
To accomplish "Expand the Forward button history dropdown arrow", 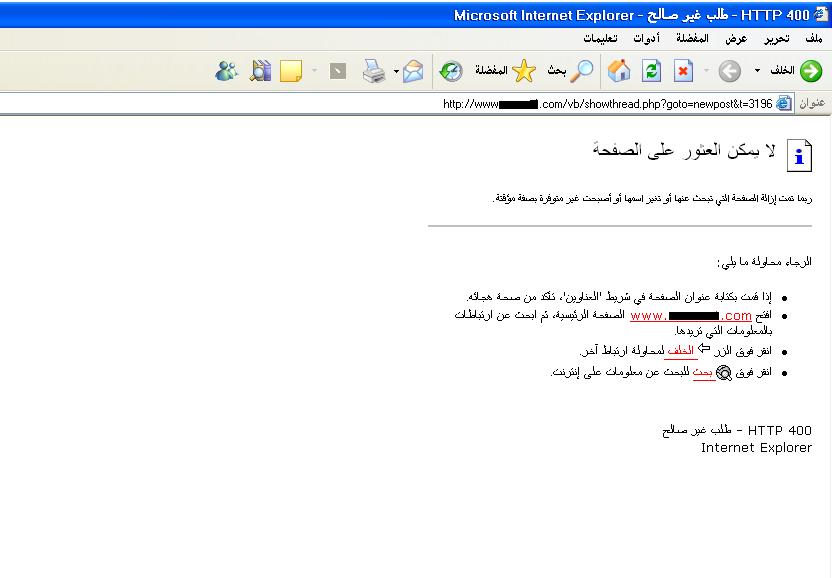I will (x=706, y=71).
